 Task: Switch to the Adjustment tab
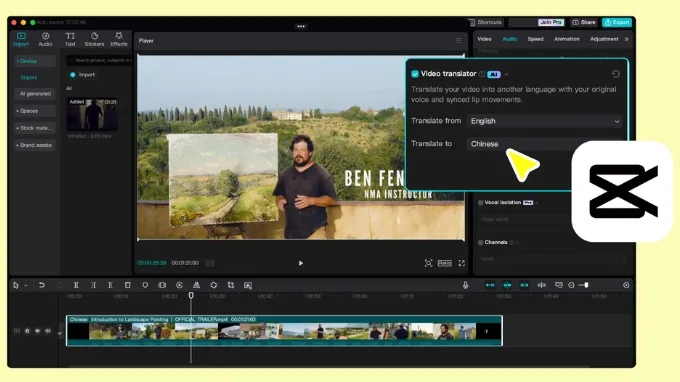[x=604, y=39]
